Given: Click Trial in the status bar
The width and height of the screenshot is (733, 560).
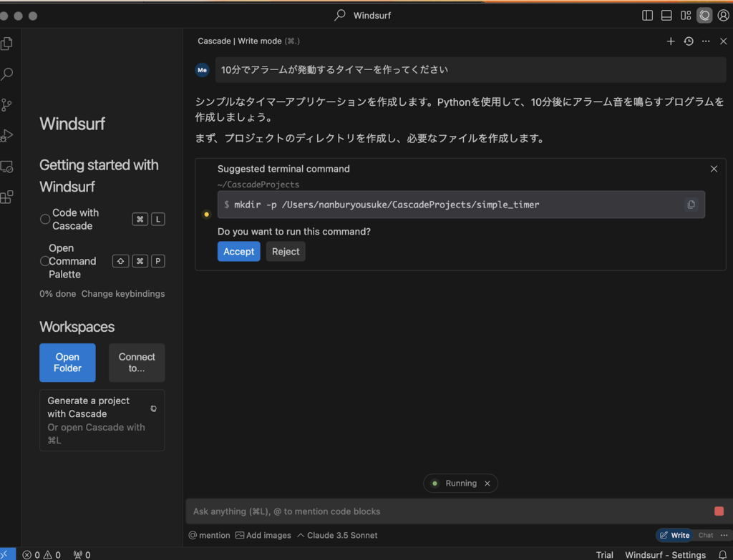Looking at the screenshot, I should pyautogui.click(x=604, y=555).
